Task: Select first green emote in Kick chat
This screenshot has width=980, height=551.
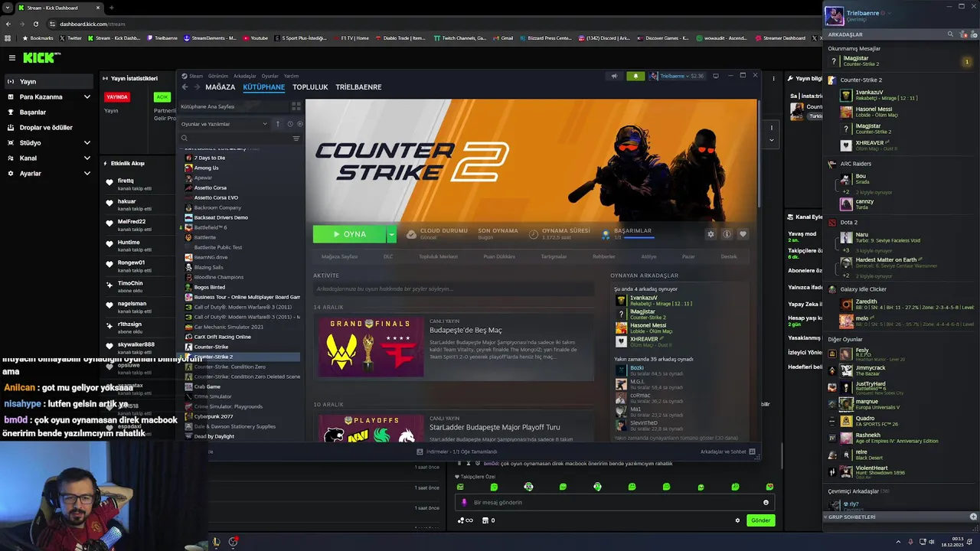Action: click(460, 487)
